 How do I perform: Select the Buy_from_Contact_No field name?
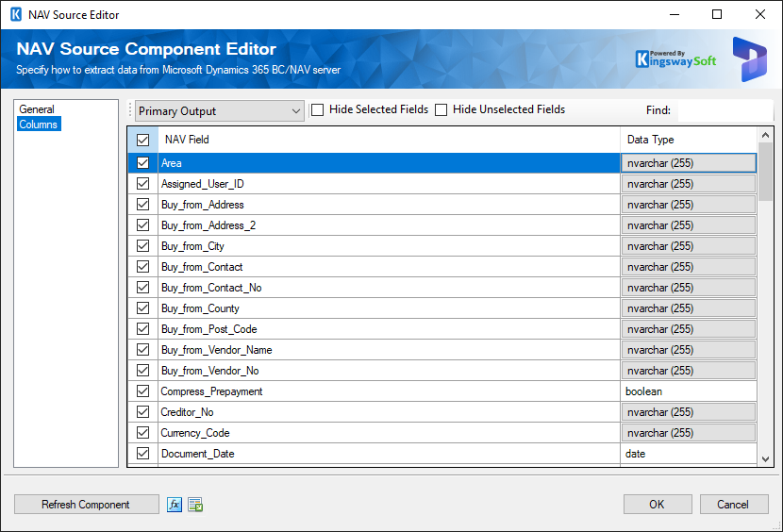click(389, 288)
